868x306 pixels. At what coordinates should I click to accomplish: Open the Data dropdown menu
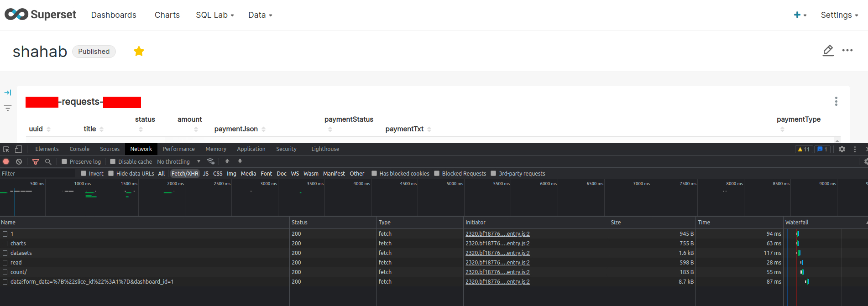pos(260,15)
